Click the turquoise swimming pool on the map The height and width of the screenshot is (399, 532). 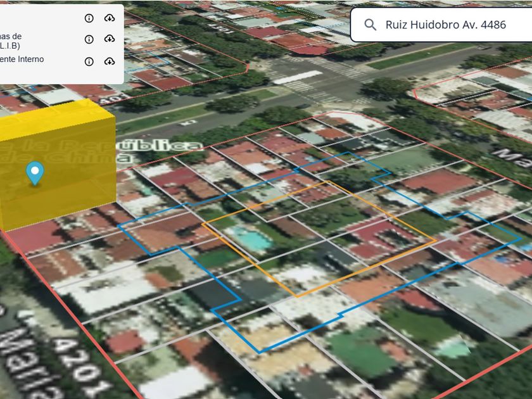click(x=250, y=238)
